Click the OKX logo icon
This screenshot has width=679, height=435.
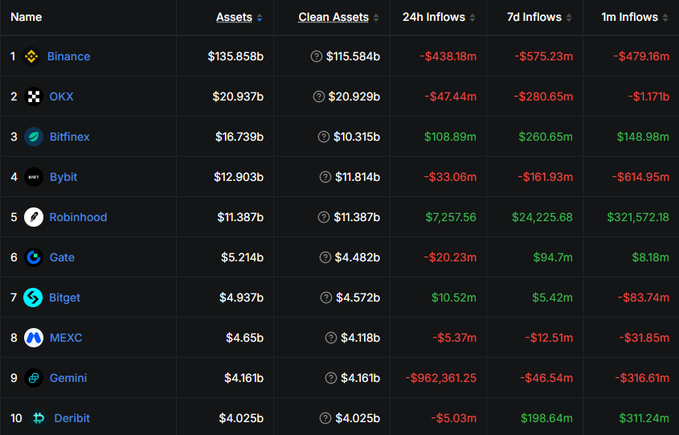point(33,97)
